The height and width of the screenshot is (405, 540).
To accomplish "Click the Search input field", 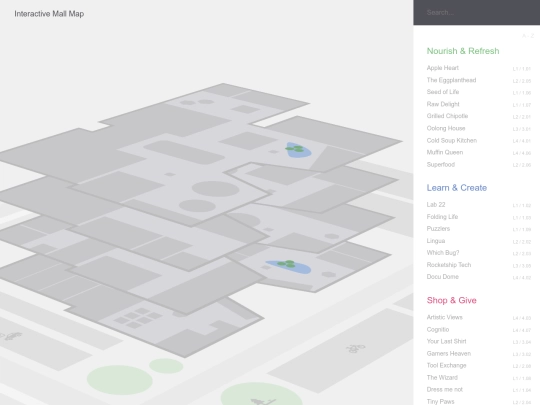I will tap(477, 12).
